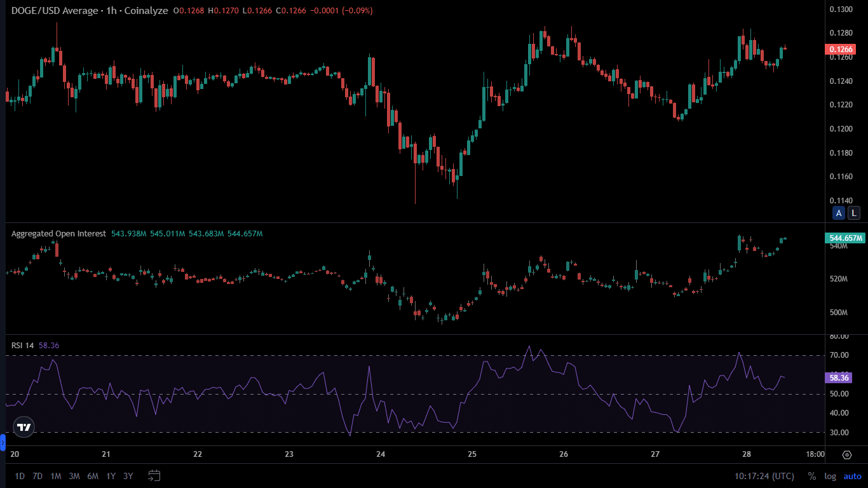The image size is (868, 488).
Task: Click the 520M open interest axis label
Action: point(839,279)
